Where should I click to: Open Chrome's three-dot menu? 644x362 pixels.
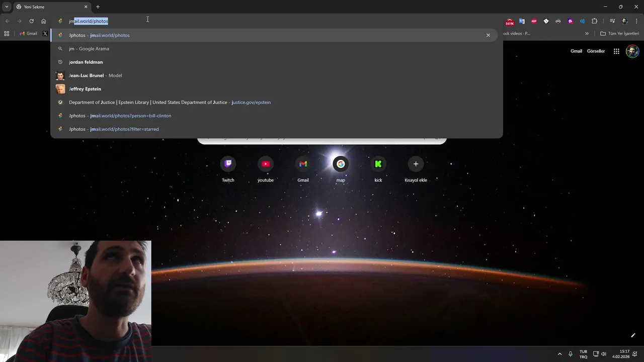637,21
